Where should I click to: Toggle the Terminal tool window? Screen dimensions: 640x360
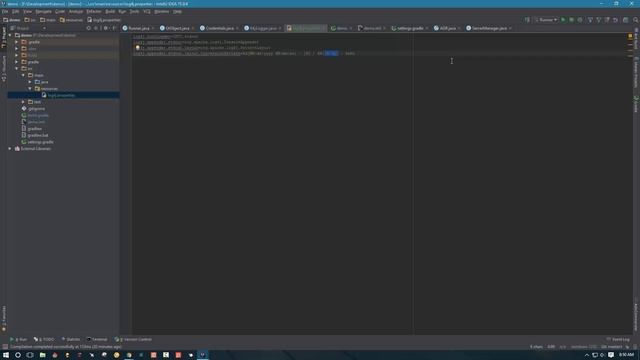97,339
